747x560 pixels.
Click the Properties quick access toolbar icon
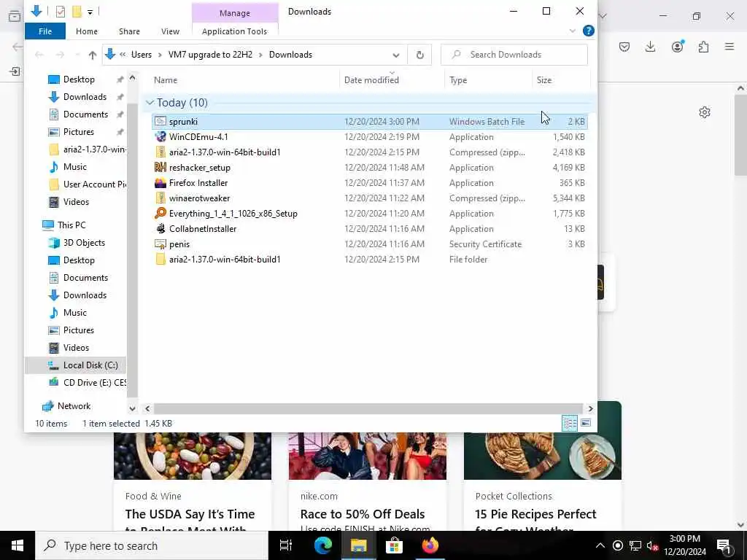click(x=61, y=11)
